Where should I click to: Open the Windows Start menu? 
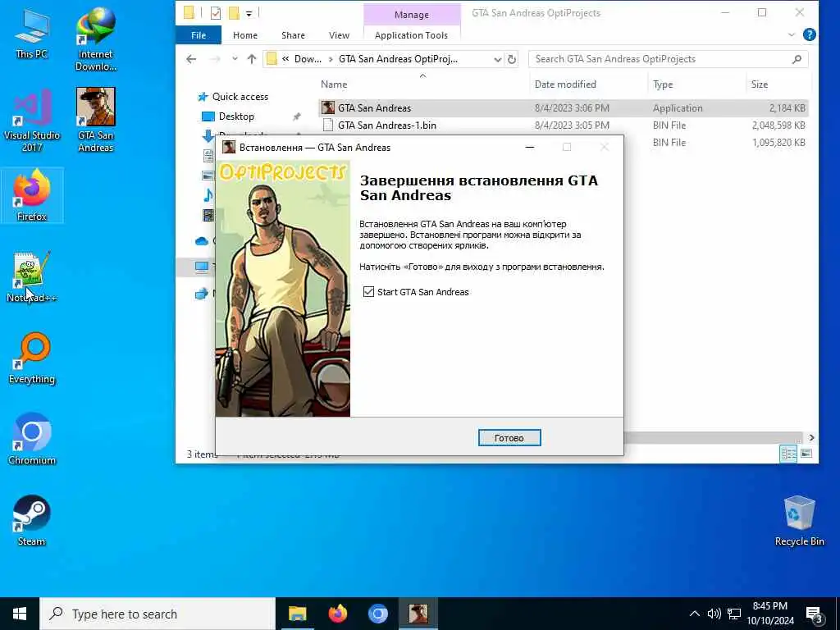tap(20, 614)
